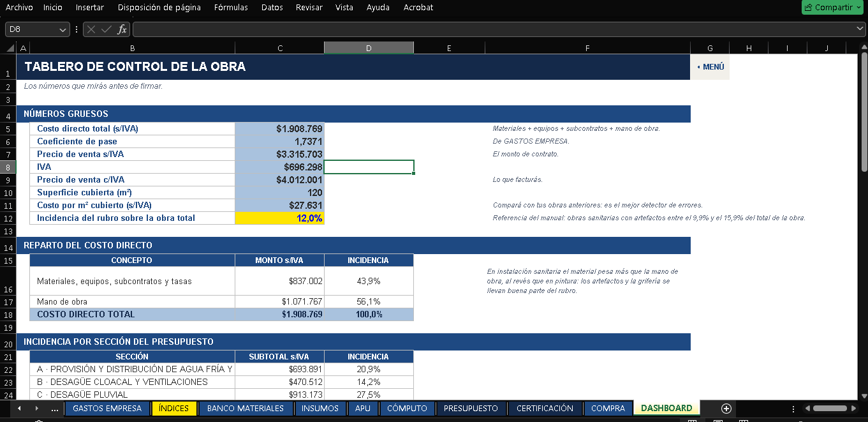Screen dimensions: 868x422
Task: Open the Acrobat ribbon tab
Action: (418, 8)
